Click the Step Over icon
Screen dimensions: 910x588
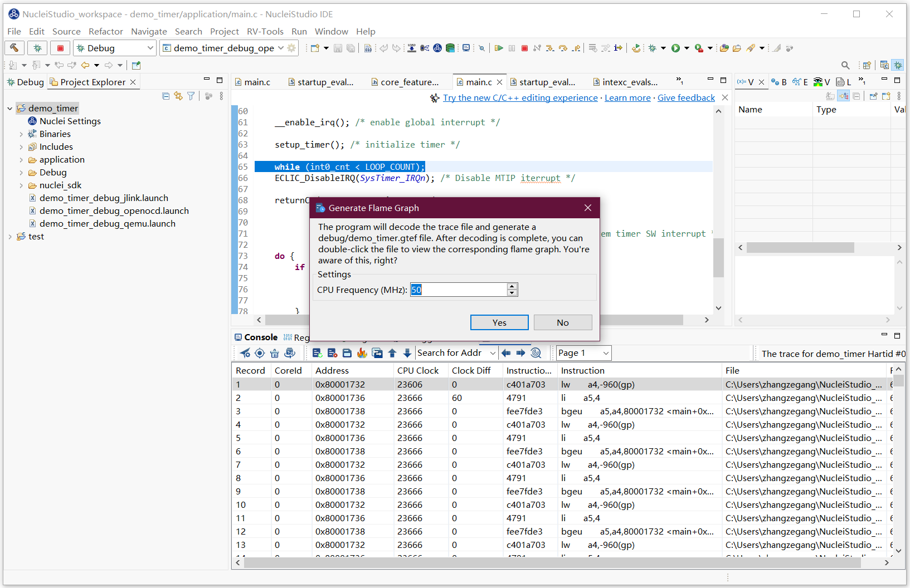tap(563, 48)
